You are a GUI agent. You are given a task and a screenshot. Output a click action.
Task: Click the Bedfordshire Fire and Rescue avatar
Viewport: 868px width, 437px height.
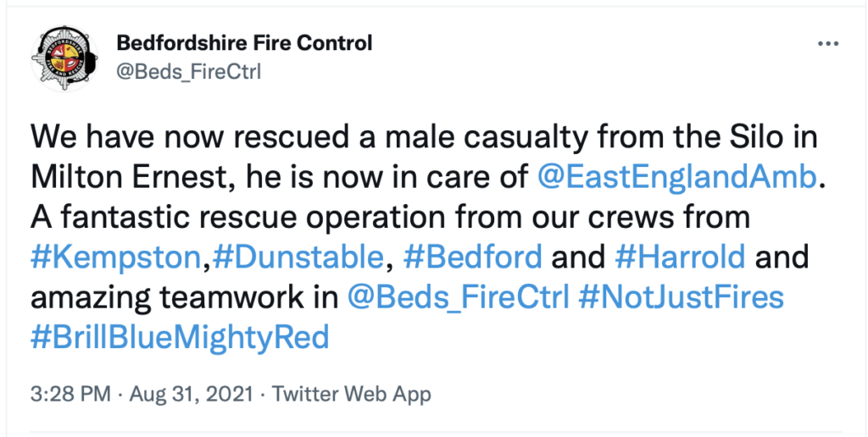(x=64, y=58)
